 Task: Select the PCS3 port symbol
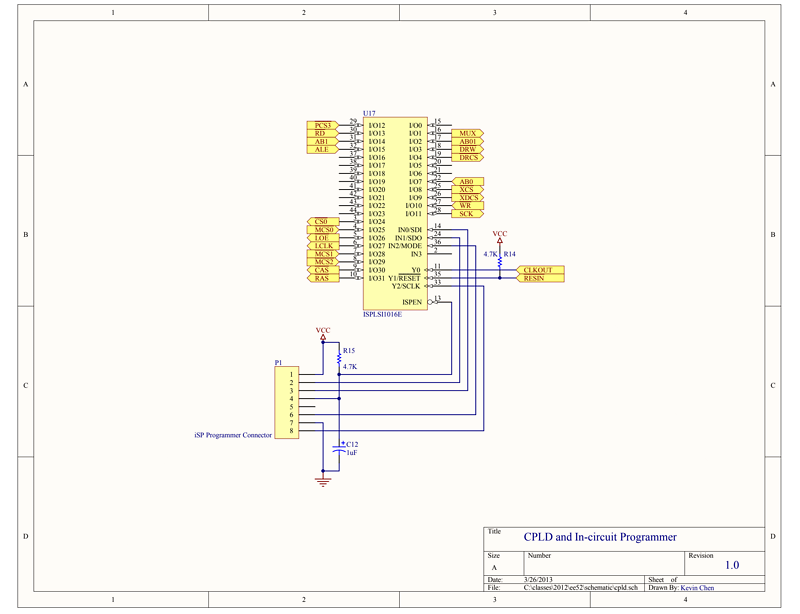322,126
